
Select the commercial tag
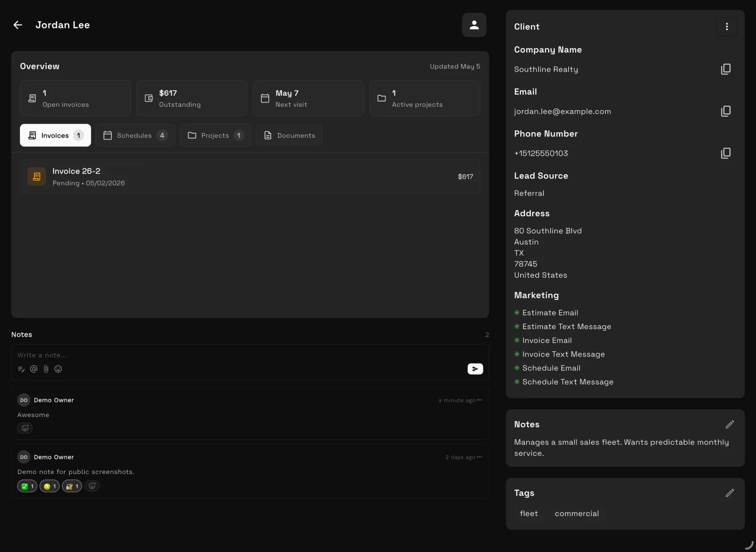click(577, 514)
